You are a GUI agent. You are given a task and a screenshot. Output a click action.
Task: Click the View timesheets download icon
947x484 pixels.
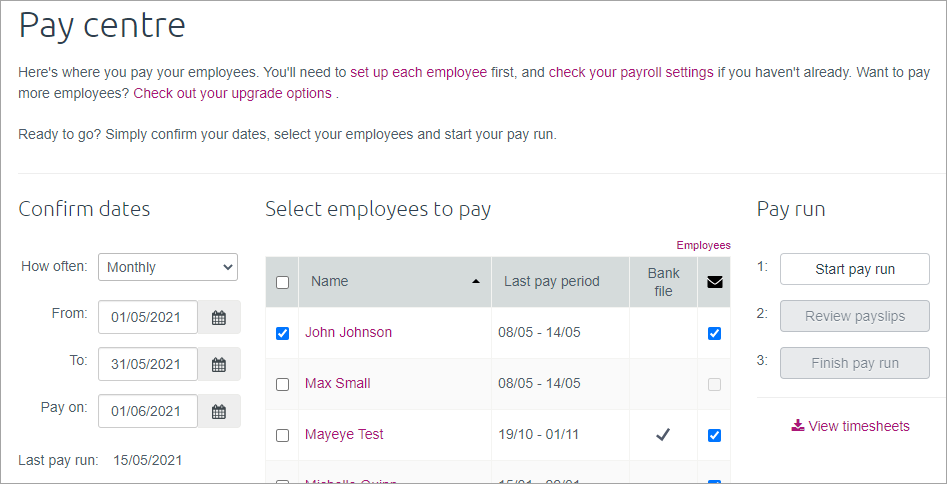pyautogui.click(x=797, y=426)
